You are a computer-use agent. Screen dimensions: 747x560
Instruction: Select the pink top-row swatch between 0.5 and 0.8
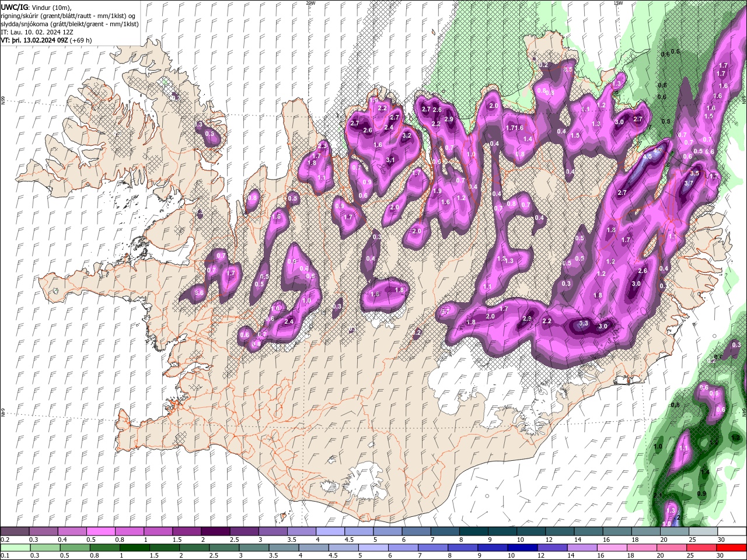pyautogui.click(x=100, y=531)
